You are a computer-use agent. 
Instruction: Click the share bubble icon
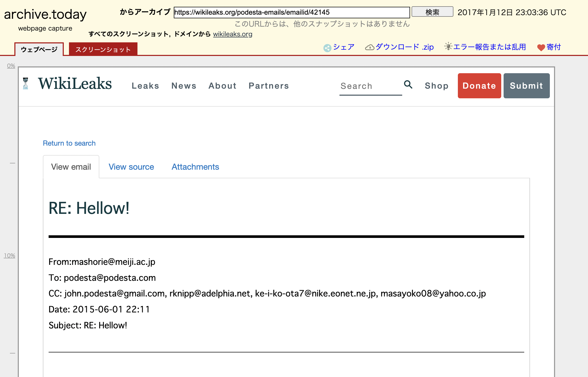point(327,48)
